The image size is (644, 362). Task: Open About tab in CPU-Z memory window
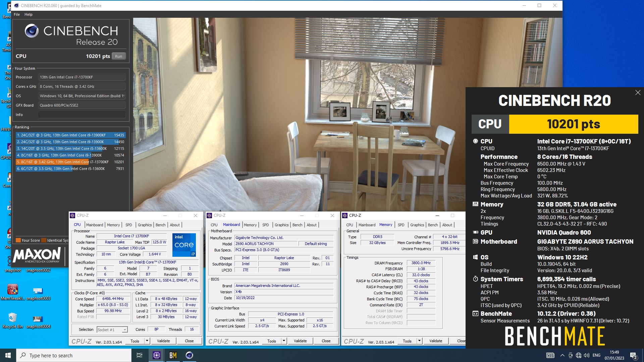(447, 225)
